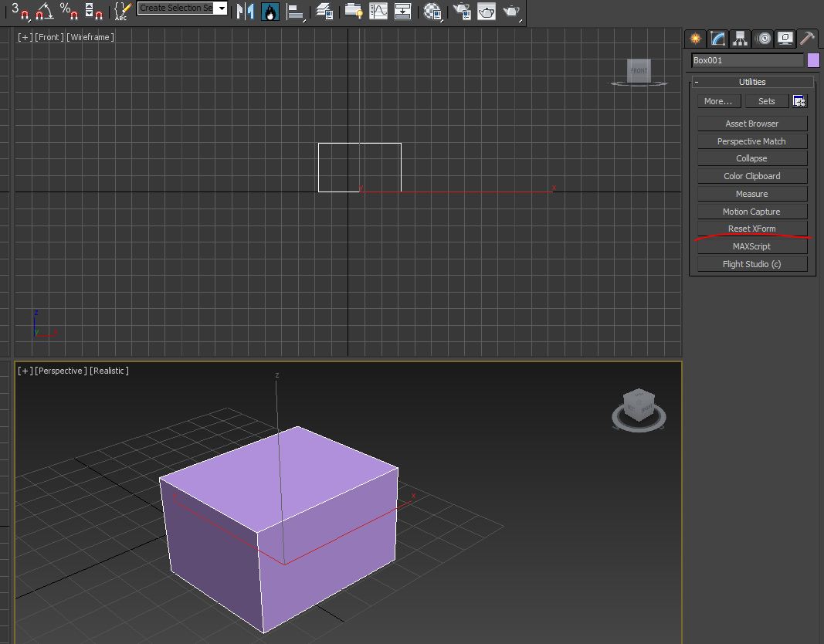Image resolution: width=824 pixels, height=644 pixels.
Task: Open the Mirror tool in the toolbar
Action: pos(246,12)
